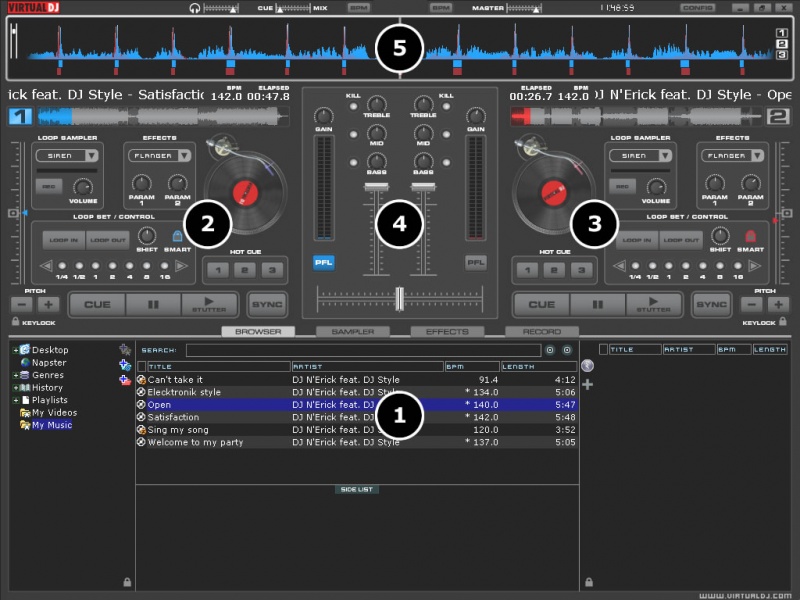Open the Flanger effects dropdown on deck 1
Viewport: 800px width, 600px height.
click(185, 156)
